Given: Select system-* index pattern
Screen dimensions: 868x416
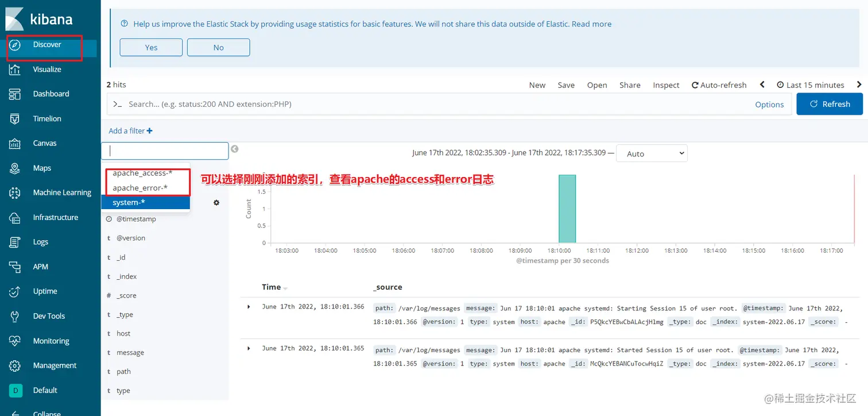Looking at the screenshot, I should (146, 202).
